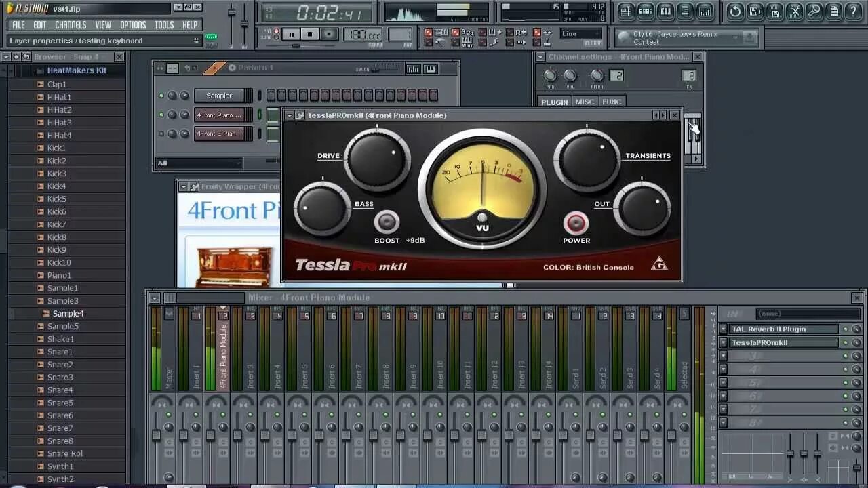Click the tempo 180 display
This screenshot has width=868, height=488.
(x=364, y=34)
